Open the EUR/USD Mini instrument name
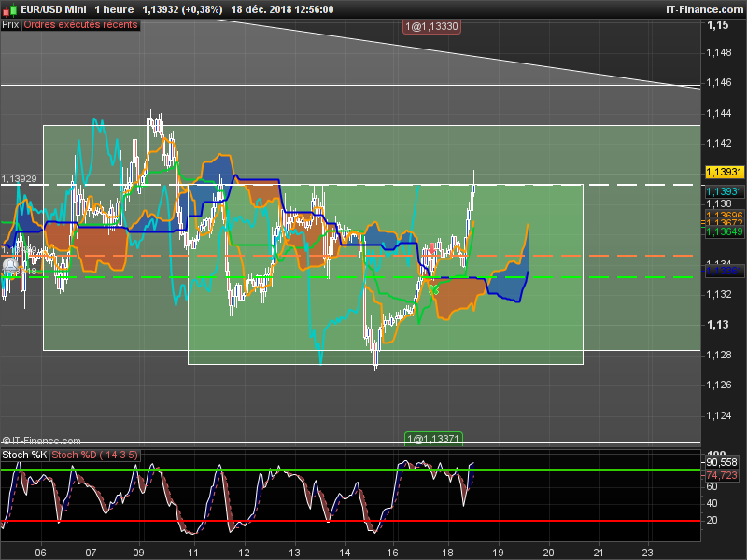 tap(54, 9)
